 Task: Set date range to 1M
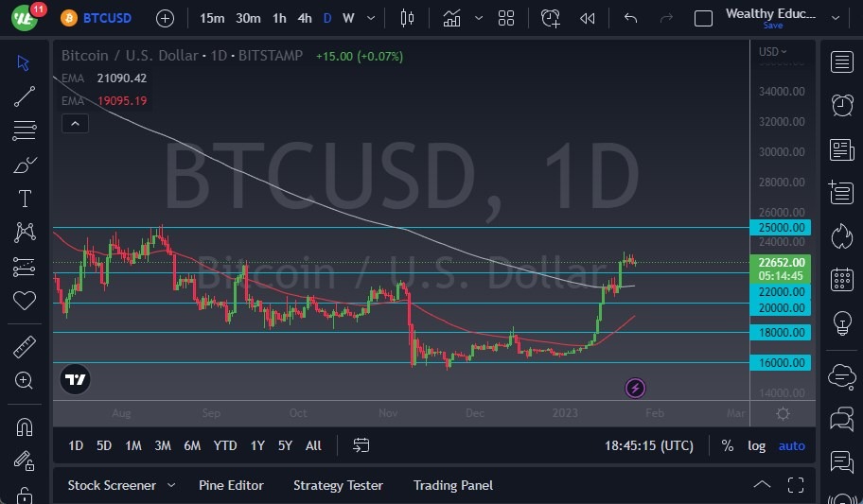tap(133, 445)
